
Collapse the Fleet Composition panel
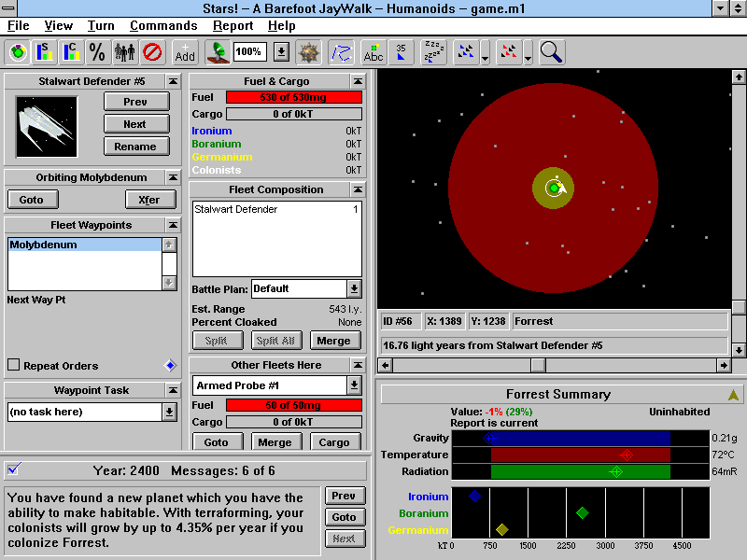358,189
